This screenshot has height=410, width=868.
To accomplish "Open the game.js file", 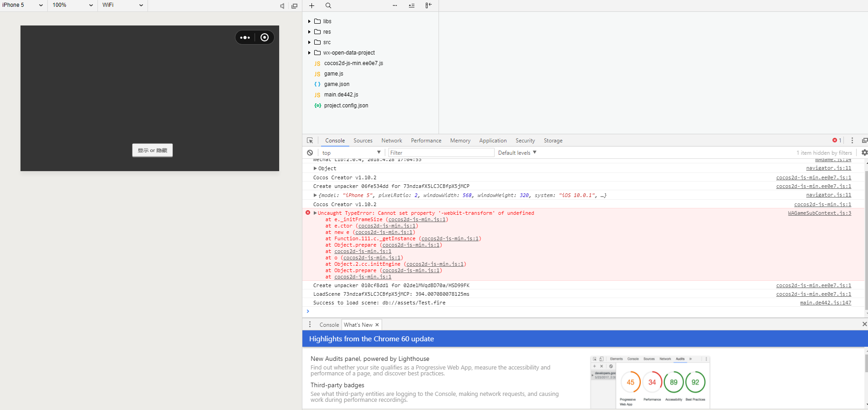I will pos(334,74).
